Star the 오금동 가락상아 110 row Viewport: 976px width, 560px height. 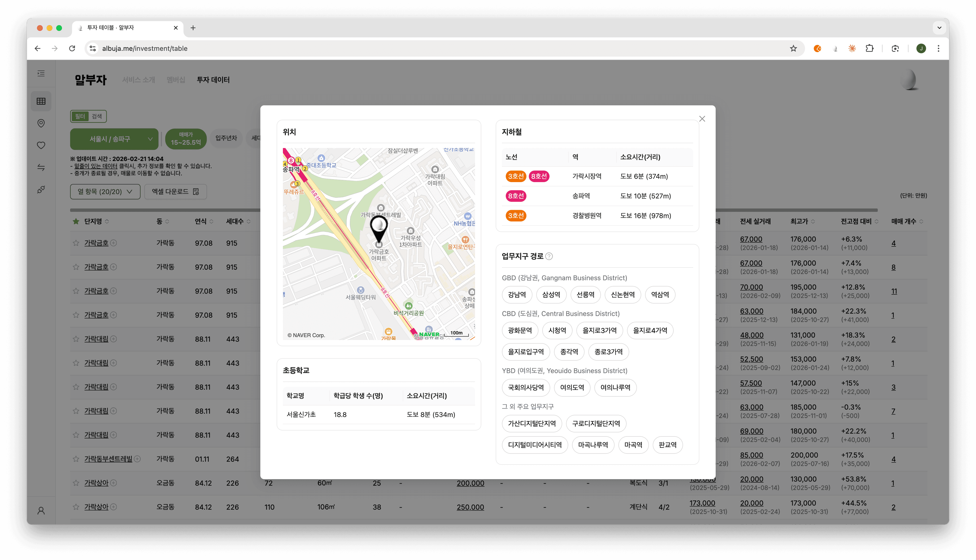pyautogui.click(x=76, y=507)
